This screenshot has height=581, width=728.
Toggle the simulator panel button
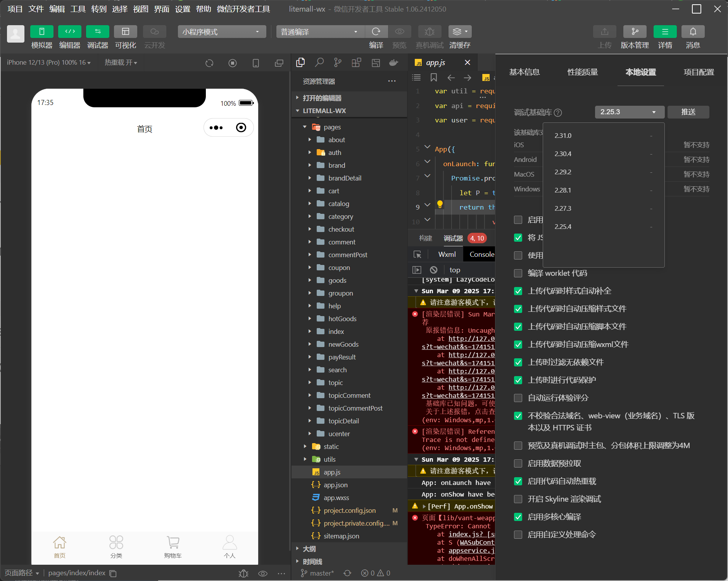coord(42,32)
